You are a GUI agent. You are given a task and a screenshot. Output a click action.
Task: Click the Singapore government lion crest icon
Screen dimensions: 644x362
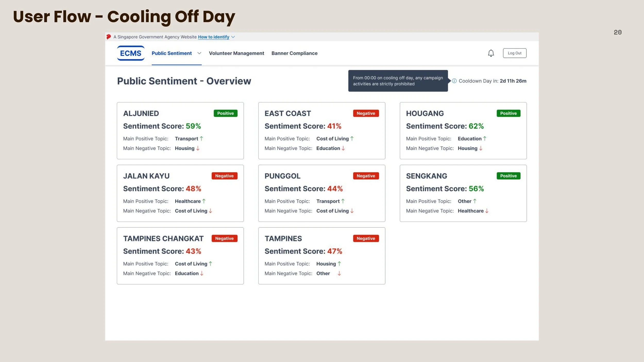pyautogui.click(x=109, y=37)
